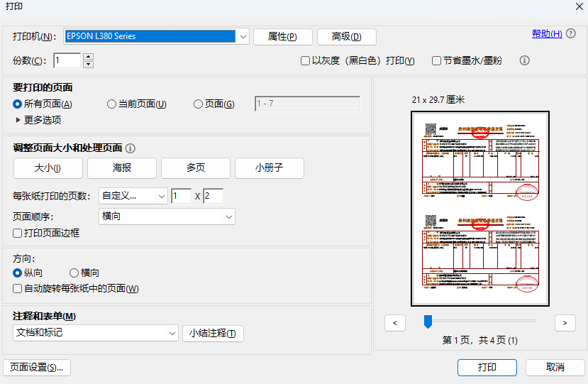Open the printer selection dropdown

(x=243, y=36)
